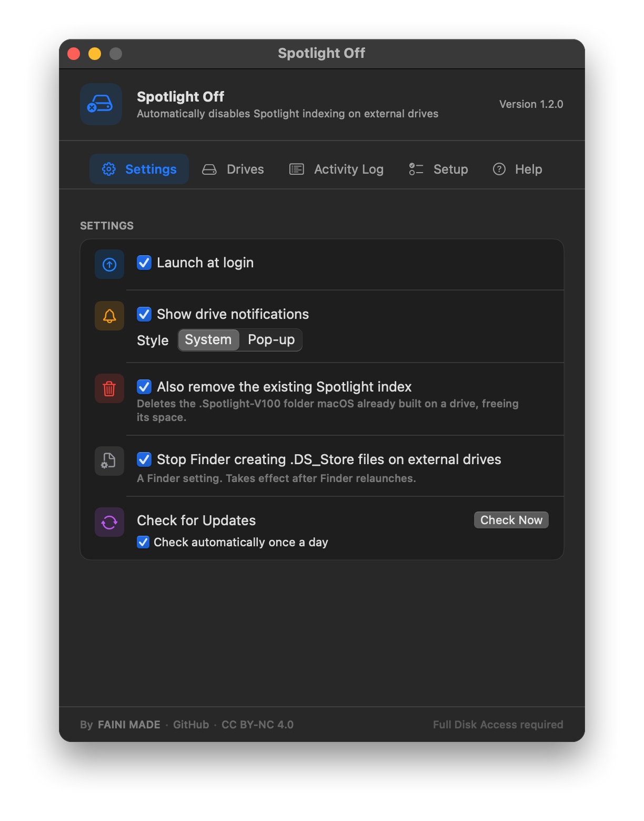Toggle the Launch at login checkbox
644x821 pixels.
[144, 263]
